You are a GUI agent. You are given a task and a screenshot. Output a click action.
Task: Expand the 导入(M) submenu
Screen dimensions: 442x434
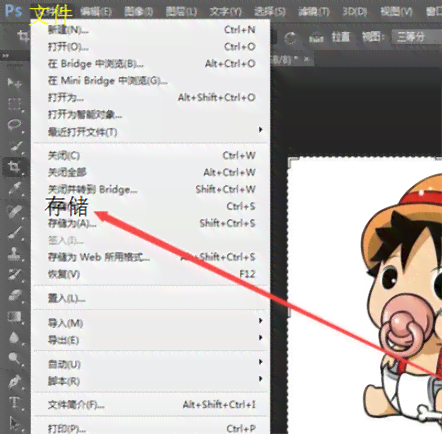point(151,323)
